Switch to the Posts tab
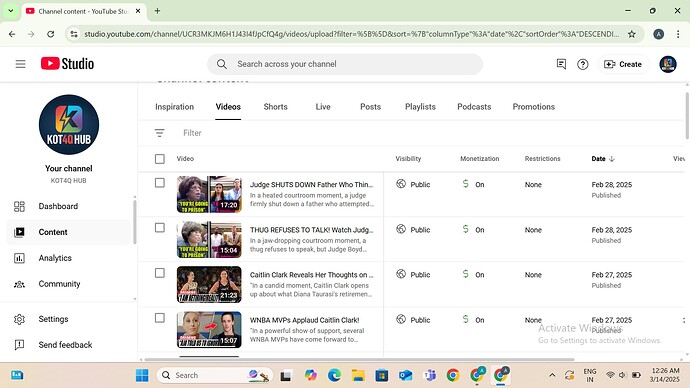 371,107
